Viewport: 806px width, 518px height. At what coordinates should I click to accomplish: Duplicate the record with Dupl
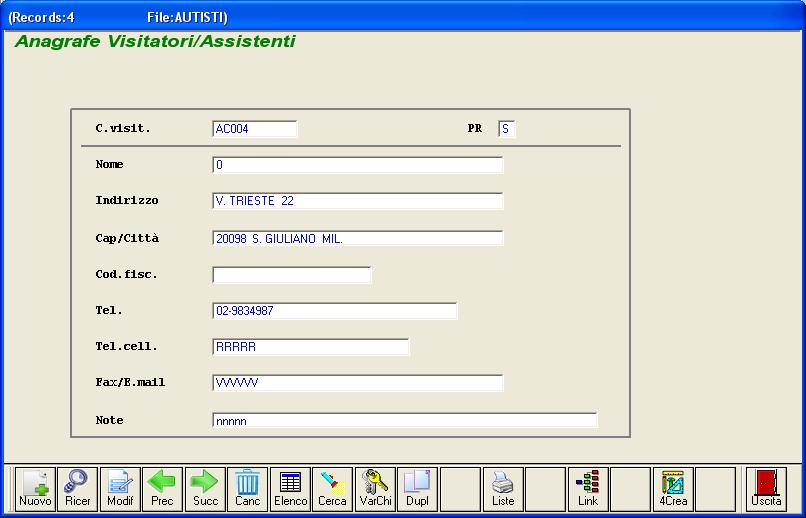pos(417,489)
